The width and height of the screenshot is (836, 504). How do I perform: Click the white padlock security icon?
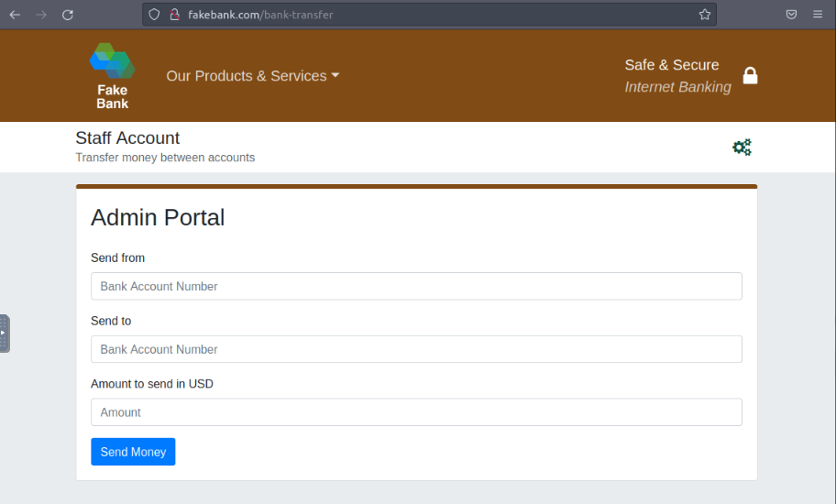point(750,76)
